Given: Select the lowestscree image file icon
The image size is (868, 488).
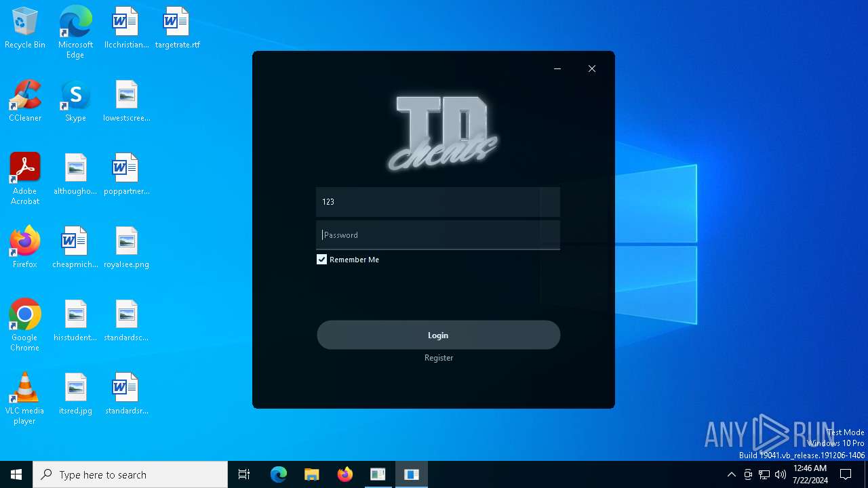Looking at the screenshot, I should (126, 102).
